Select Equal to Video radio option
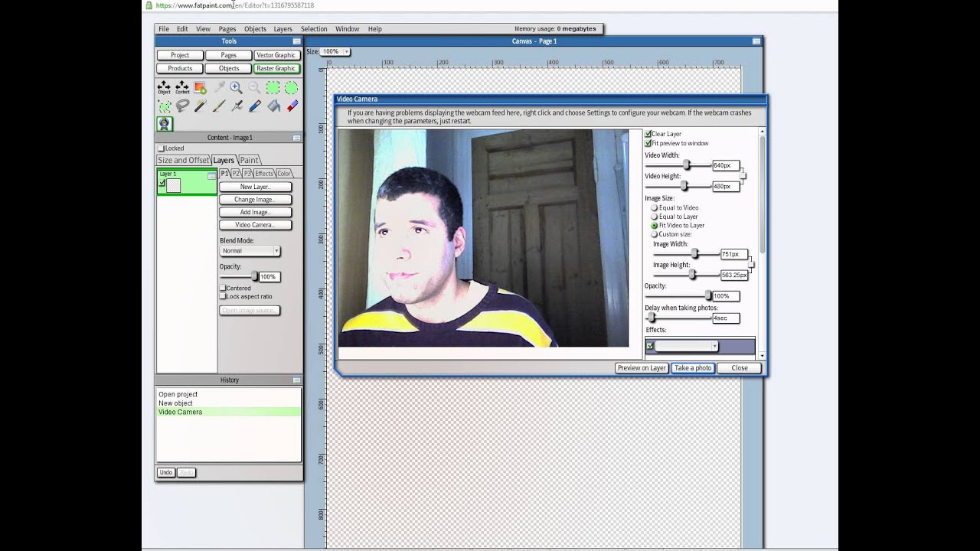Image resolution: width=980 pixels, height=551 pixels. tap(655, 207)
